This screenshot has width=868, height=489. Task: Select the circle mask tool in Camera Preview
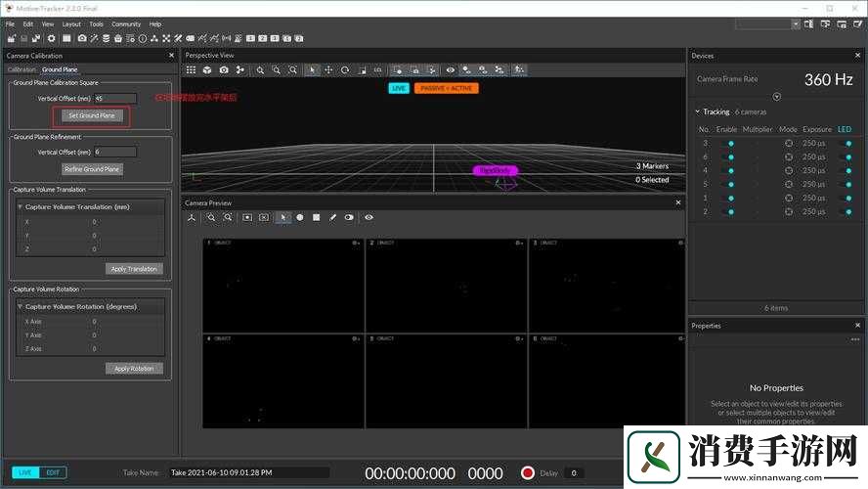pyautogui.click(x=300, y=217)
